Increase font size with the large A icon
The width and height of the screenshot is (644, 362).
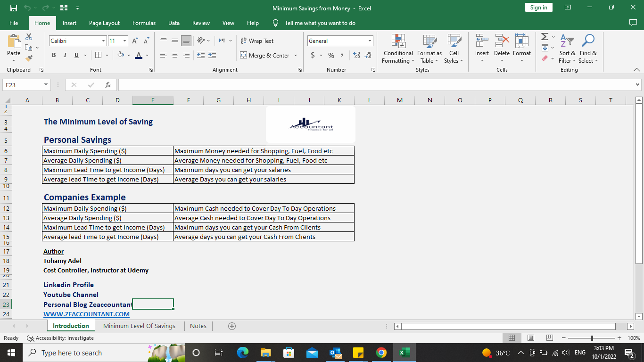(x=135, y=41)
